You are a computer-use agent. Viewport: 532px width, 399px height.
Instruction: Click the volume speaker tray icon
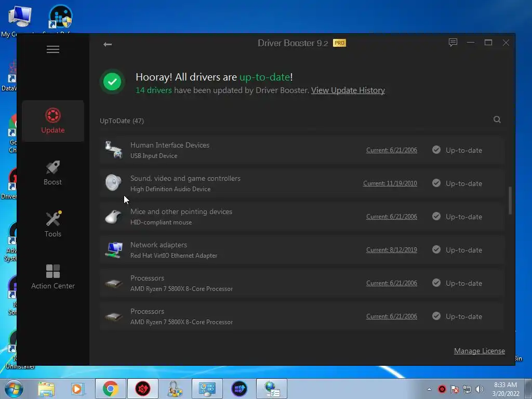(x=479, y=389)
